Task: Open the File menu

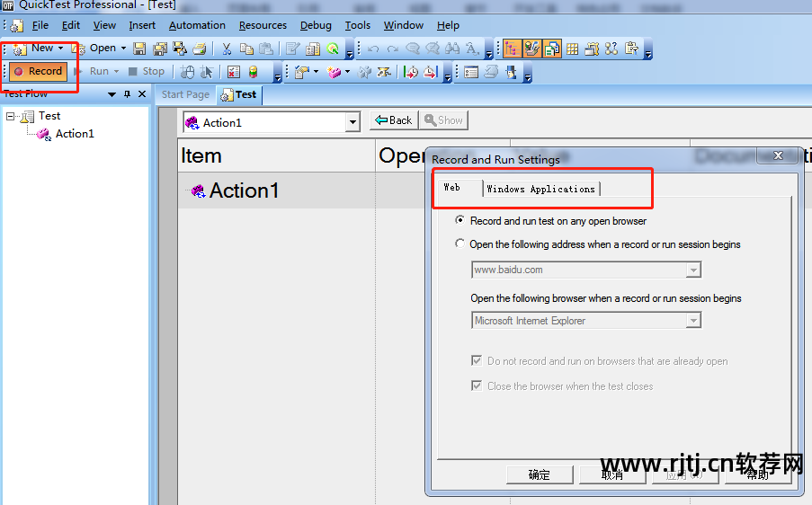Action: point(40,25)
